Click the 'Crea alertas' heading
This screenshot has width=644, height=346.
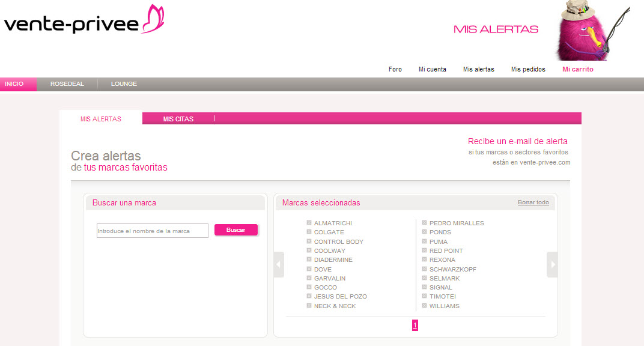(x=106, y=156)
